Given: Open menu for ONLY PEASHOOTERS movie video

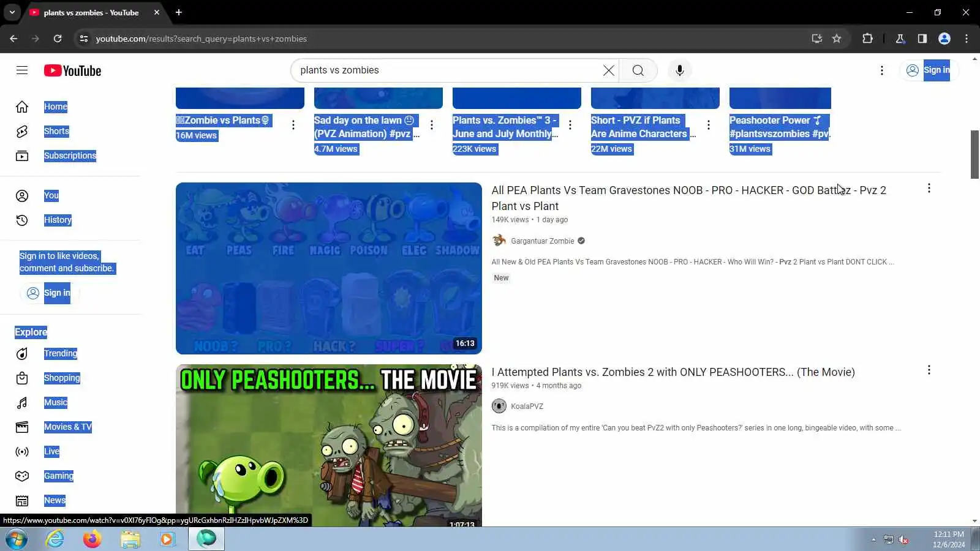Looking at the screenshot, I should (929, 370).
